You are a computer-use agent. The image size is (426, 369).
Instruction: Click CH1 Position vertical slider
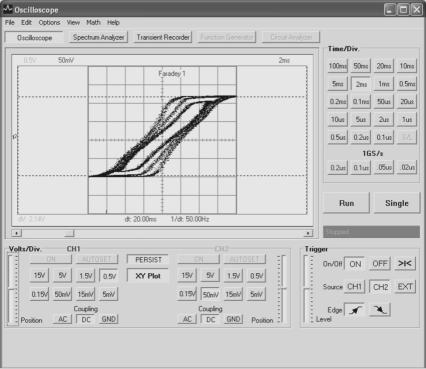[13, 290]
